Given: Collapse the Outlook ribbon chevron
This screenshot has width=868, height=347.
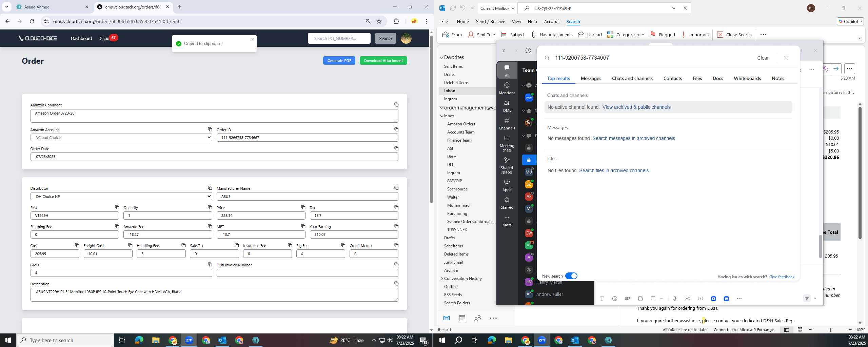Looking at the screenshot, I should tap(860, 38).
